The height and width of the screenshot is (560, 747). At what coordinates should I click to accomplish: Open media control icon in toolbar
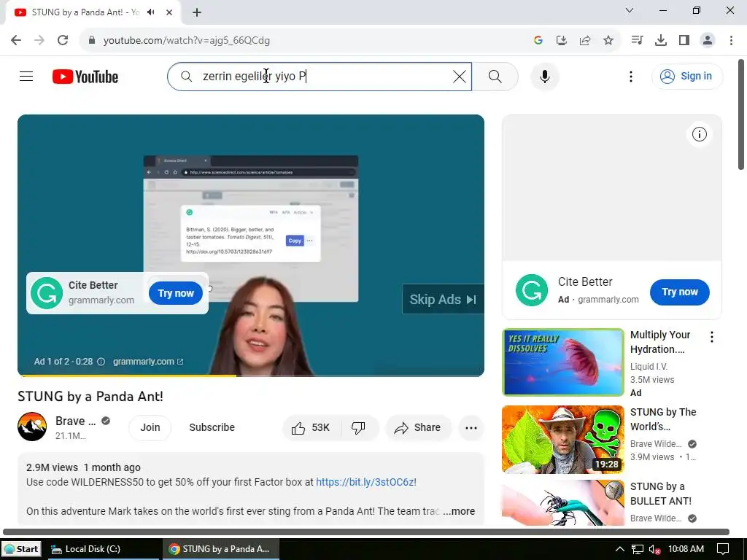(x=637, y=40)
